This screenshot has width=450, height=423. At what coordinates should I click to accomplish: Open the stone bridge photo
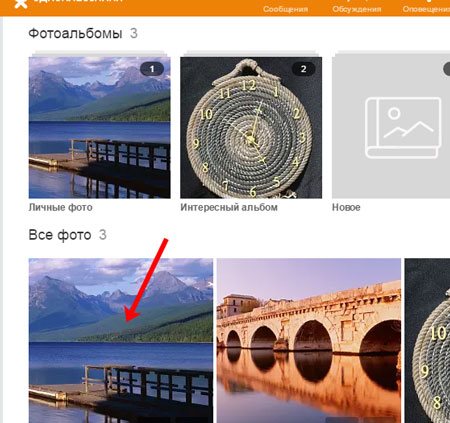(x=309, y=341)
